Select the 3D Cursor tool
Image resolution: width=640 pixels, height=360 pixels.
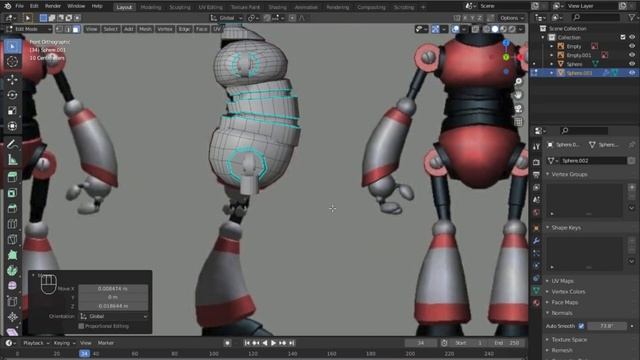tap(12, 62)
